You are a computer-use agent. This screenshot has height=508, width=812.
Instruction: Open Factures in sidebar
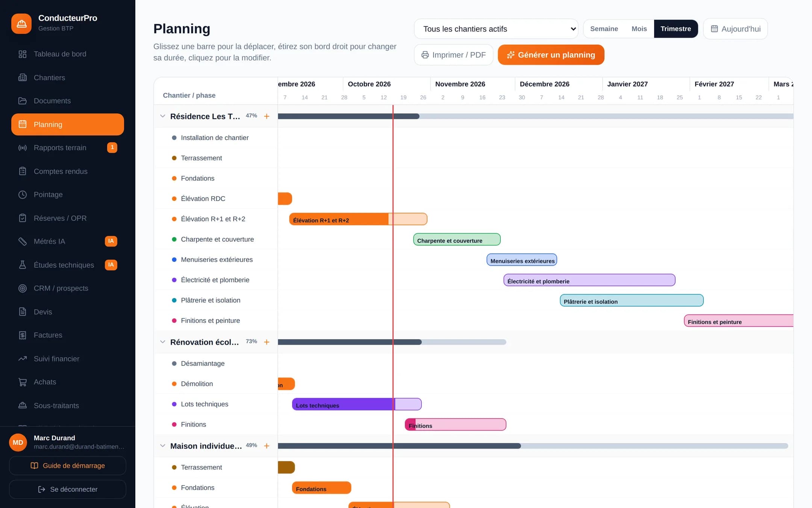pos(68,335)
